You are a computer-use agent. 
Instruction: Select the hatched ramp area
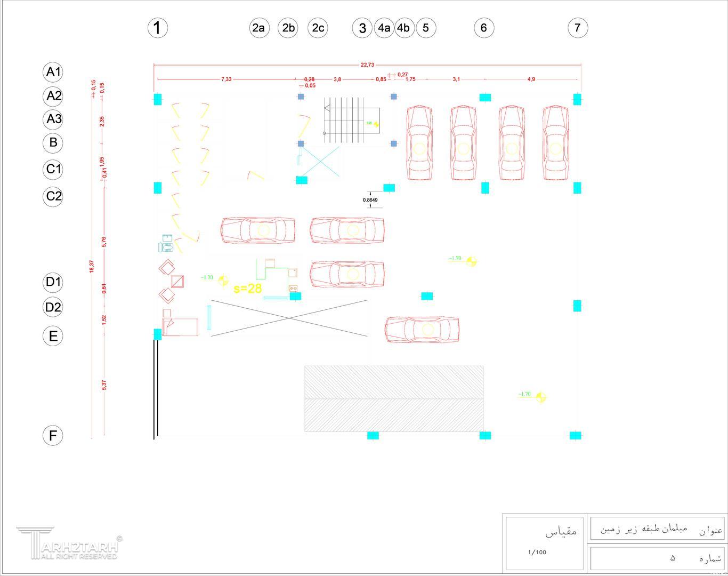[394, 398]
